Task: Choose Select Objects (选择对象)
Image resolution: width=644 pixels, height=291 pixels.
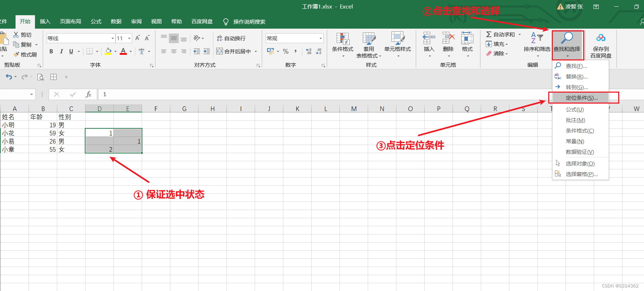Action: 580,163
